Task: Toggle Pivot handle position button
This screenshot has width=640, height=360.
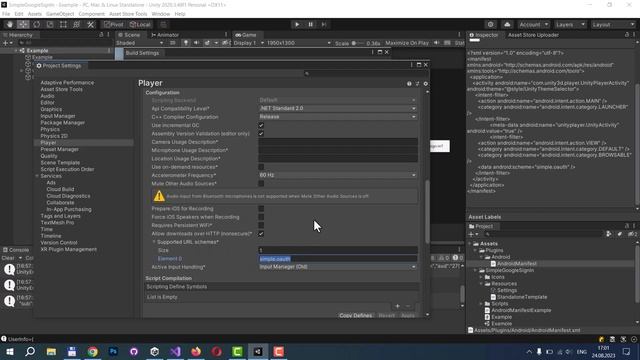Action: pos(113,24)
